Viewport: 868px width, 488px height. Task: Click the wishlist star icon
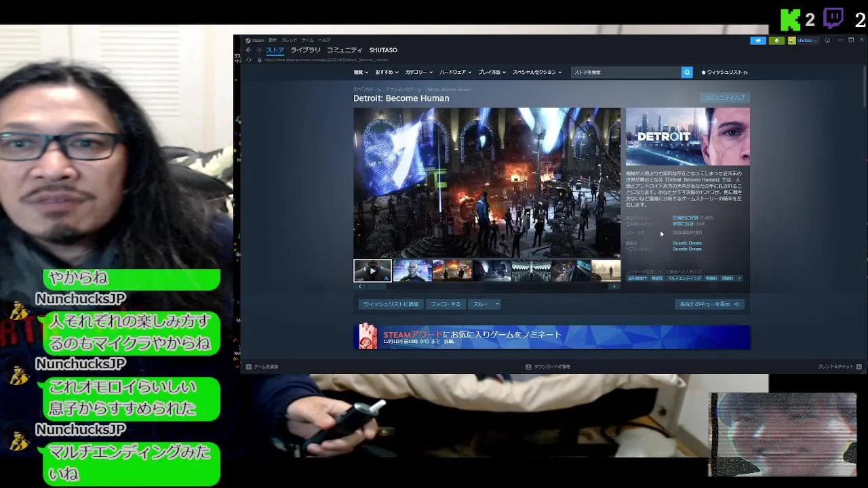[x=704, y=72]
